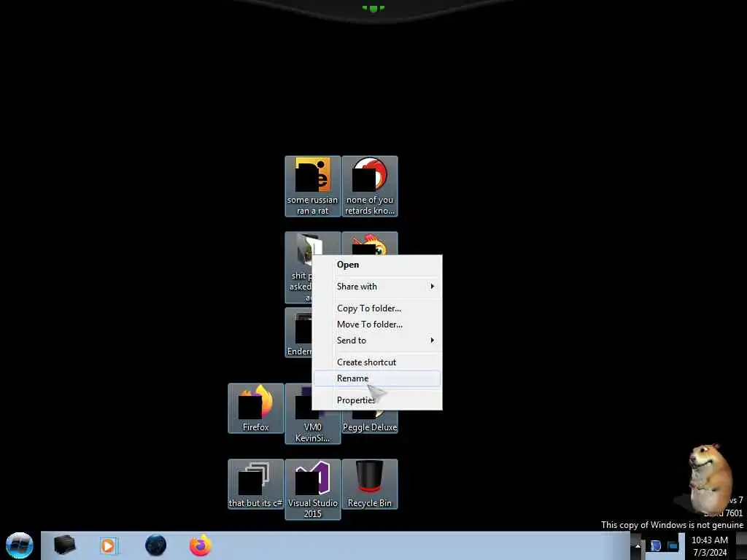Select the 'that but its c#' desktop icon

click(256, 484)
